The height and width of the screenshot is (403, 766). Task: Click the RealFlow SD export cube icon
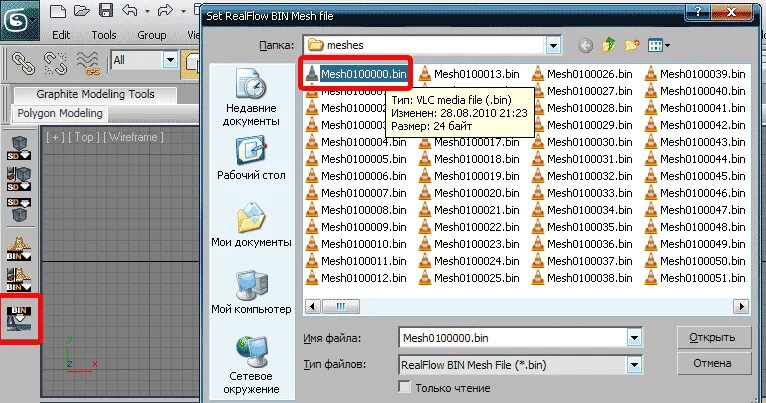click(19, 148)
